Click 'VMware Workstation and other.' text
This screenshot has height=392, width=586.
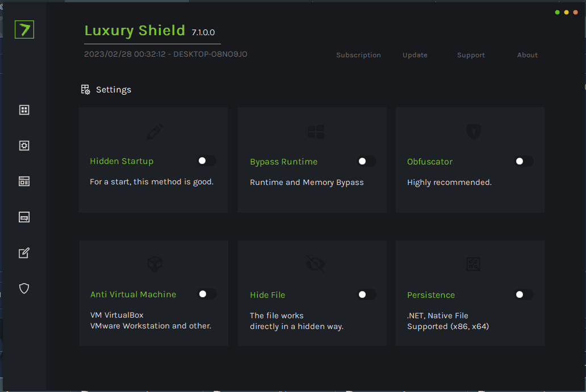pyautogui.click(x=150, y=326)
